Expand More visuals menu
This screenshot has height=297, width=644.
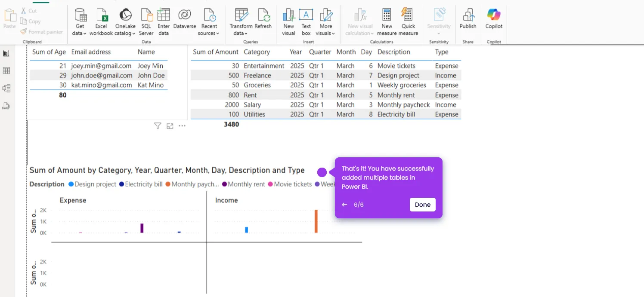[326, 22]
